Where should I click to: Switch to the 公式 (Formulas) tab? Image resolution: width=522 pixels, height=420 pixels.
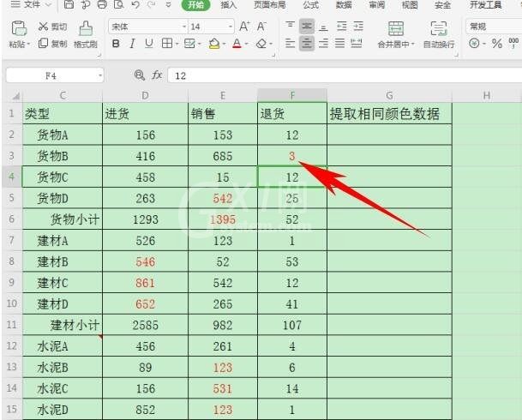point(311,4)
